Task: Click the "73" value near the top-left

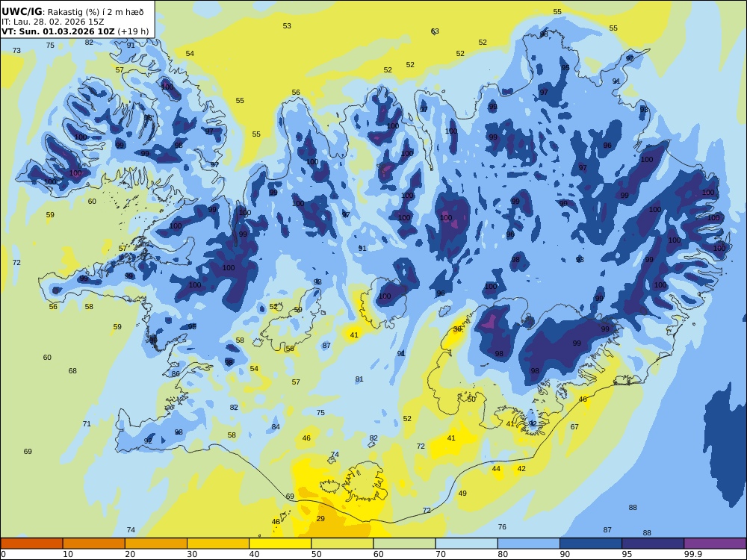Action: (16, 50)
